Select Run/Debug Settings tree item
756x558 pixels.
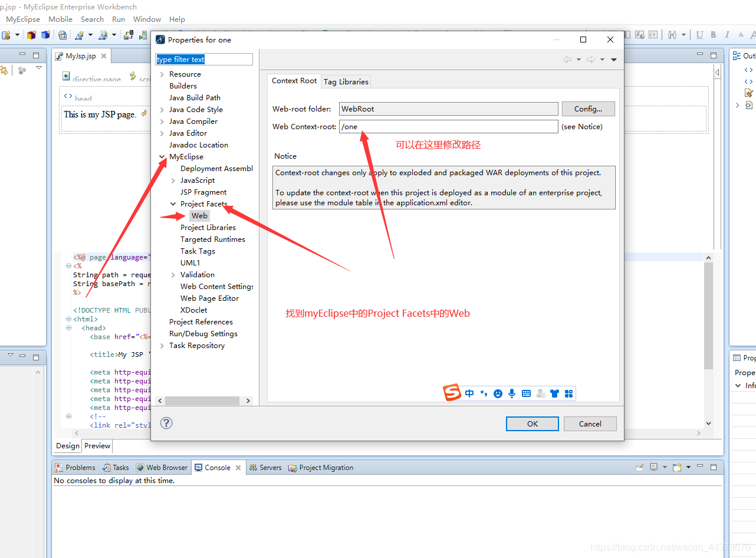(x=203, y=334)
